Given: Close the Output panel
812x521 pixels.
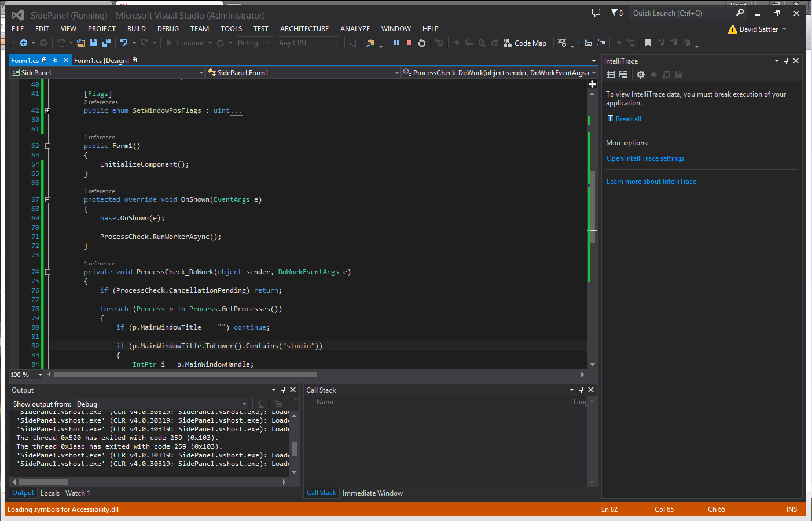Looking at the screenshot, I should [293, 390].
